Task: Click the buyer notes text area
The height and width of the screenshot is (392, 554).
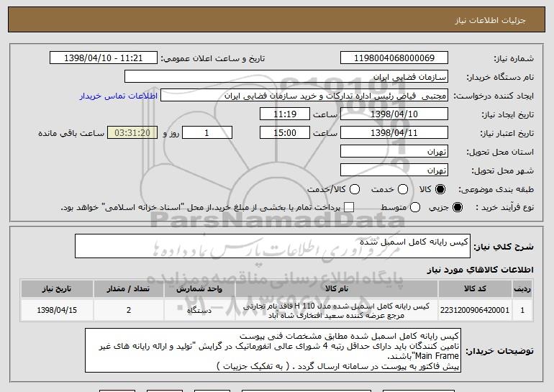Action: tap(273, 350)
